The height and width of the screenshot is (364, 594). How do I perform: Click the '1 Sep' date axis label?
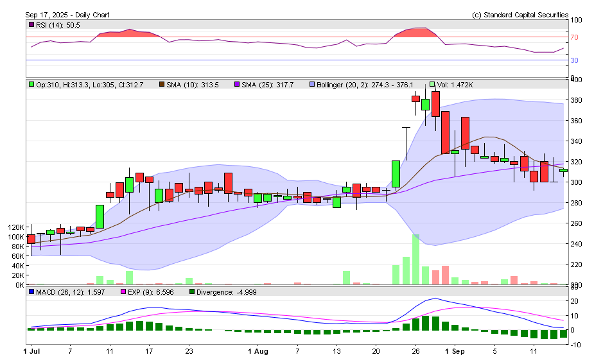click(x=455, y=351)
